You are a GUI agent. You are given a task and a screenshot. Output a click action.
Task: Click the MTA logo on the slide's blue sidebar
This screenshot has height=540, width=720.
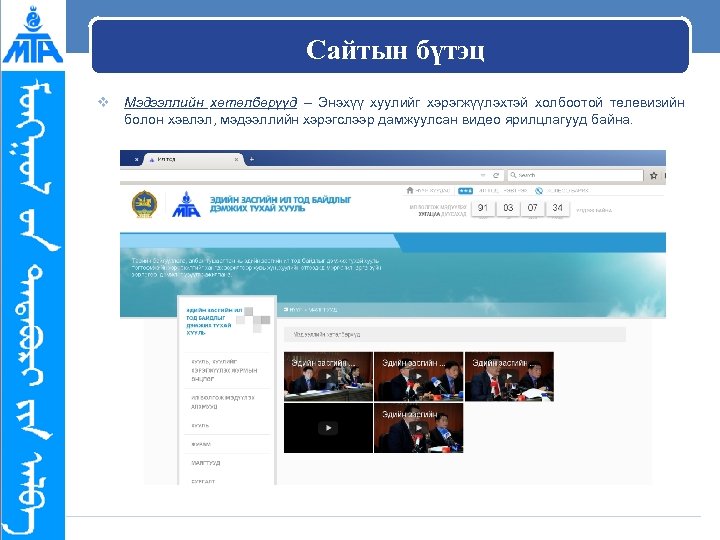32,34
